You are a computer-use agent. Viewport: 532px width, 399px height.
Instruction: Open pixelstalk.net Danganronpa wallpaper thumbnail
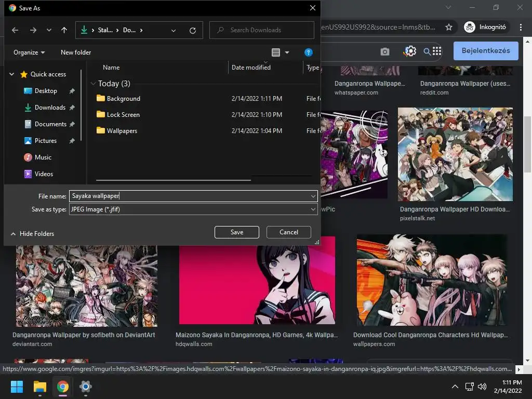tap(455, 154)
